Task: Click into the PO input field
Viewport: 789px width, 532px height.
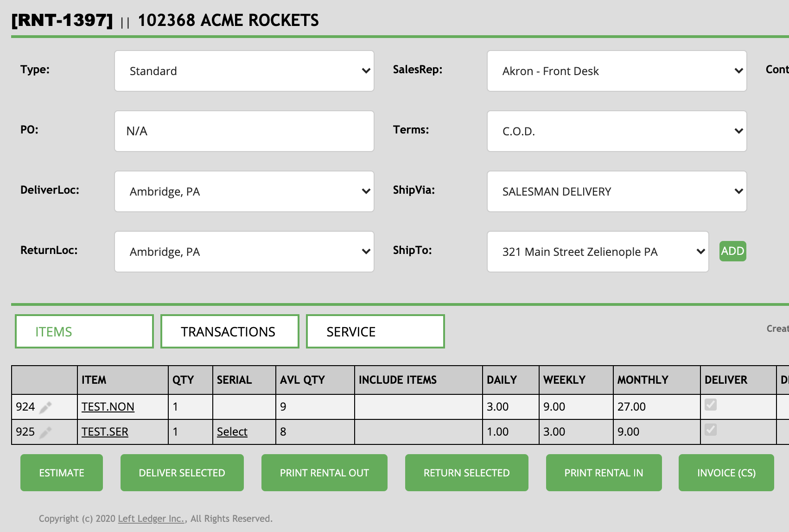Action: [x=244, y=131]
